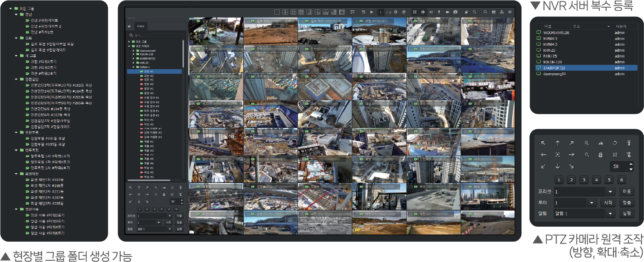Click the refresh/rotate sequence icon in top toolbar
Viewport: 644px width, 262px height.
pos(363,12)
